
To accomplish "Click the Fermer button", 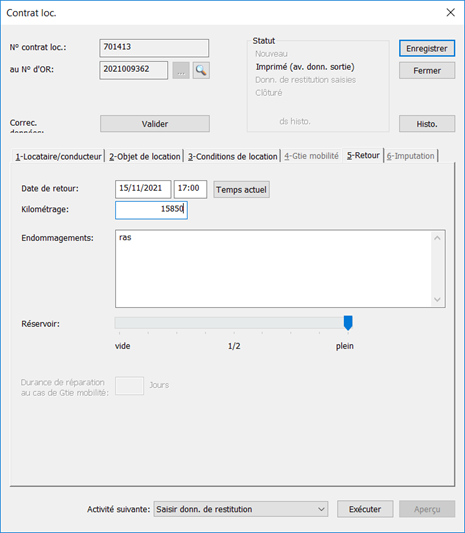I will pos(427,70).
